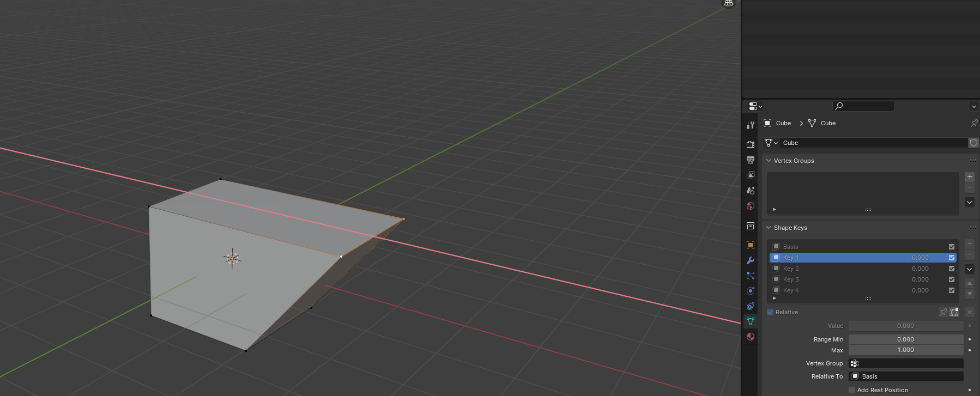The height and width of the screenshot is (396, 980).
Task: Expand shape keys list filter triangle
Action: (774, 298)
